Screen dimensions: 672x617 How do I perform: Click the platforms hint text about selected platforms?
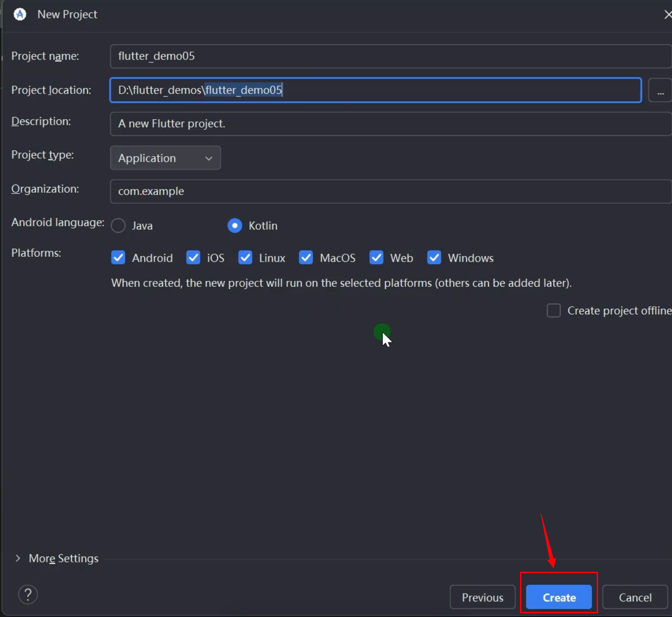[x=341, y=283]
